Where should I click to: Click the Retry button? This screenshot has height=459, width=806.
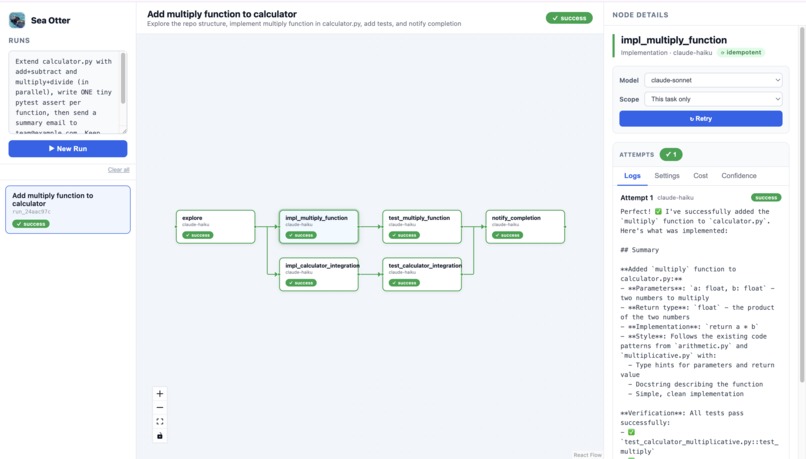[x=701, y=119]
